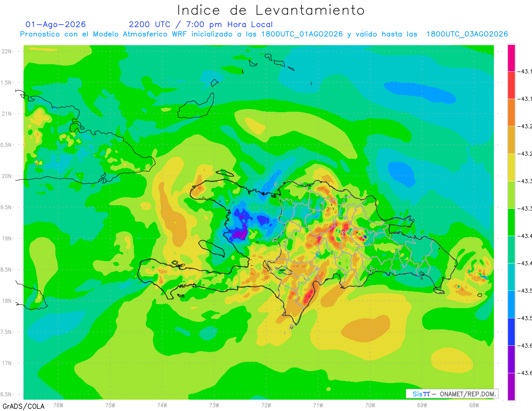This screenshot has width=532, height=411.
Task: Pick the dark blue swatch in the color scale
Action: click(x=511, y=332)
